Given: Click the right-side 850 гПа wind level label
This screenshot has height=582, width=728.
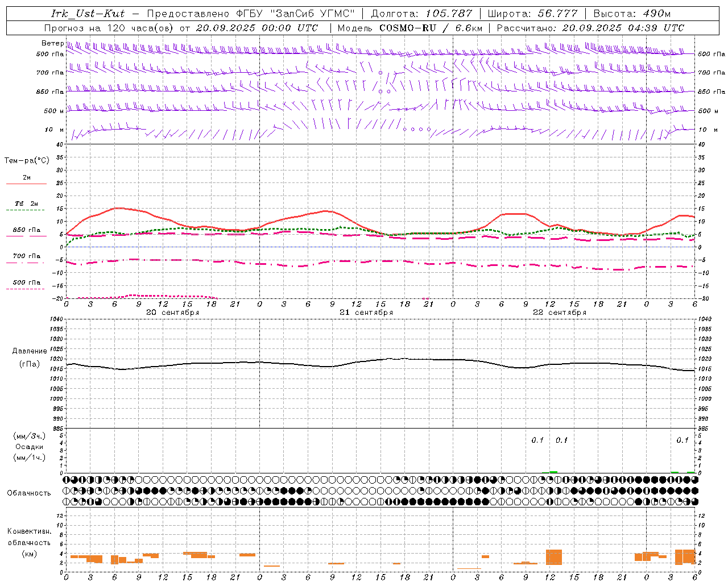Looking at the screenshot, I should tap(712, 92).
